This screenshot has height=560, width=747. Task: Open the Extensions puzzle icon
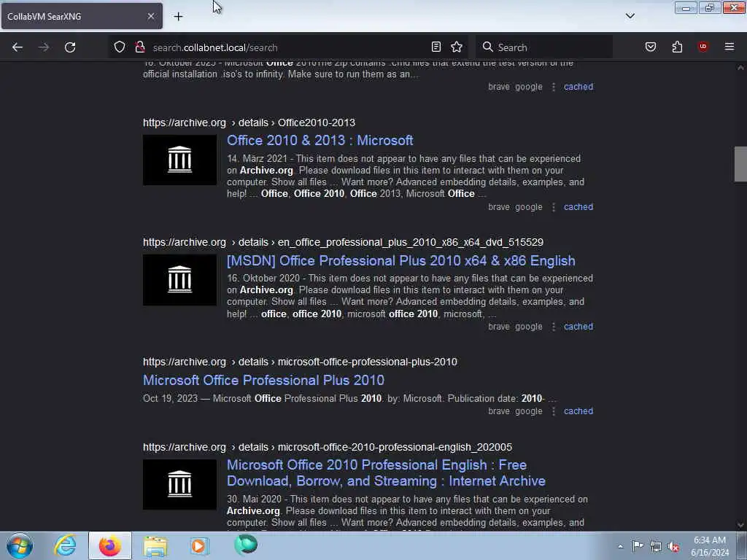pyautogui.click(x=677, y=47)
